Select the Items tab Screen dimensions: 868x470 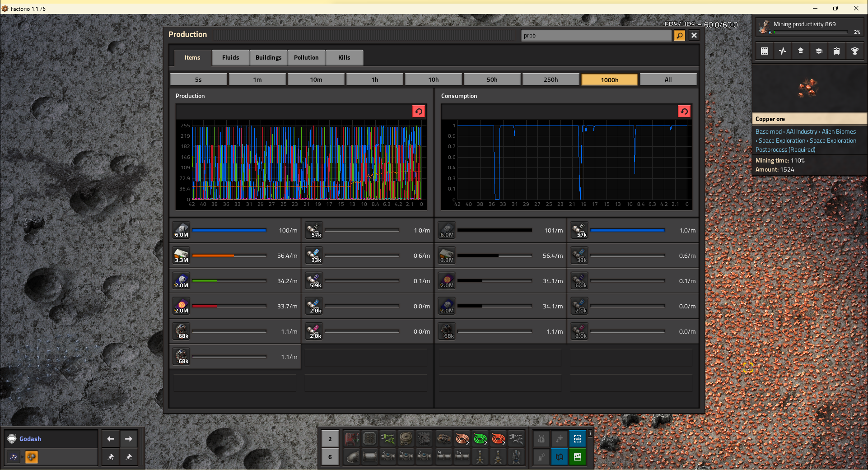click(192, 57)
